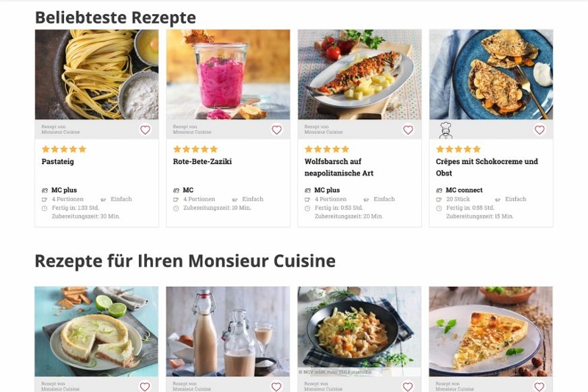
Task: Click the lime cheesecake photo thumbnail
Action: coord(96,332)
